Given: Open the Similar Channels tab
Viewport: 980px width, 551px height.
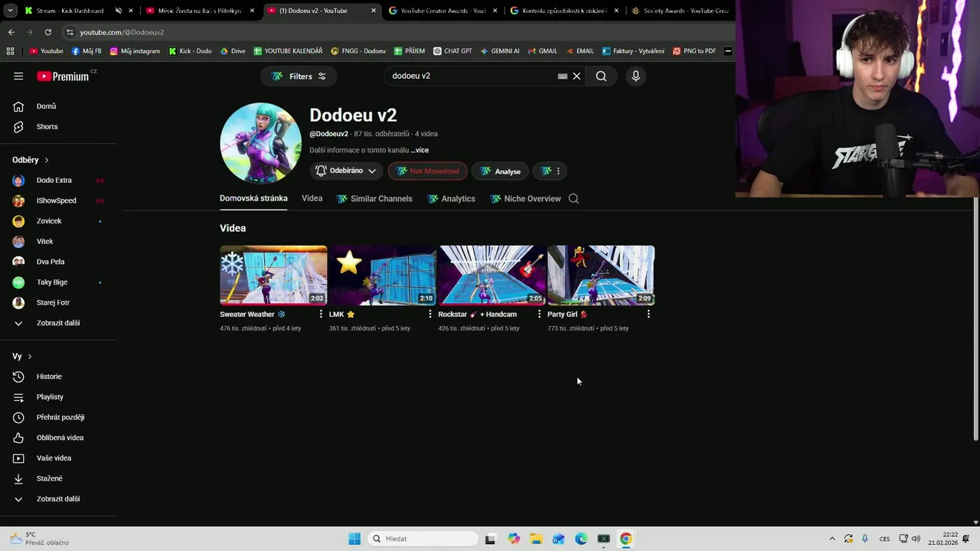Looking at the screenshot, I should click(374, 198).
